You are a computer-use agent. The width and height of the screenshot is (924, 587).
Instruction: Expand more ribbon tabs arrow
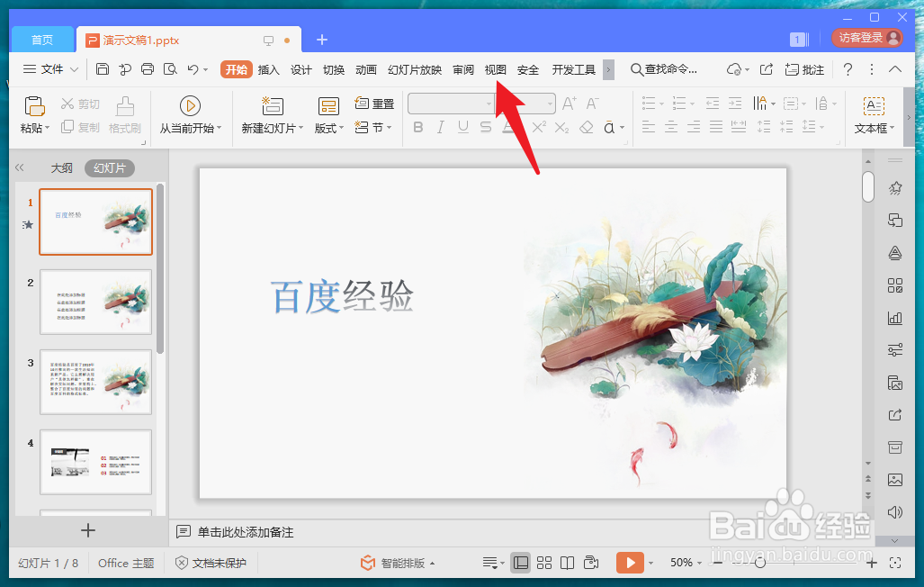609,69
